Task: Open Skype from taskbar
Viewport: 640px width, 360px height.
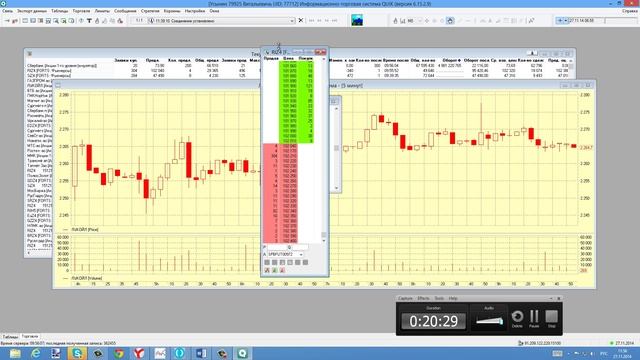Action: [77, 353]
